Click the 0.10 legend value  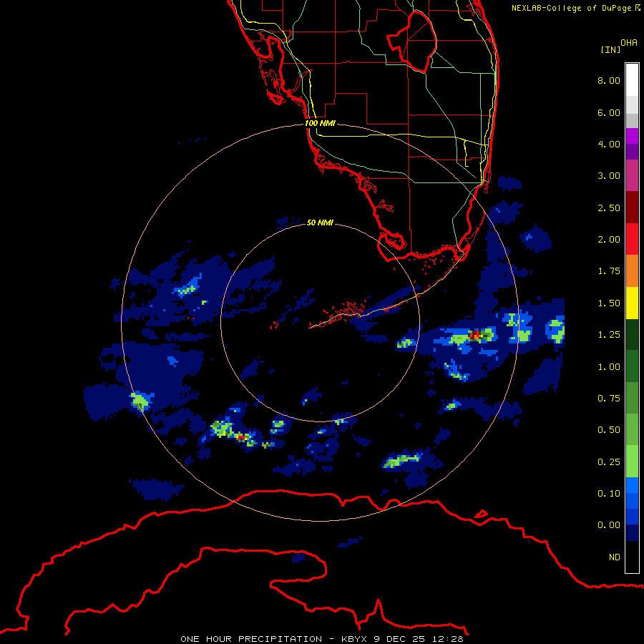[609, 494]
